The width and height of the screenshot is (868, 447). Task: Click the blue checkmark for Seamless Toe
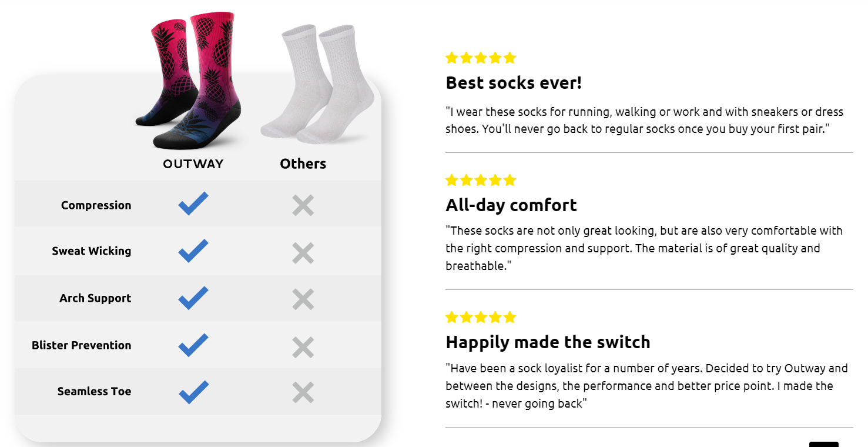click(193, 392)
